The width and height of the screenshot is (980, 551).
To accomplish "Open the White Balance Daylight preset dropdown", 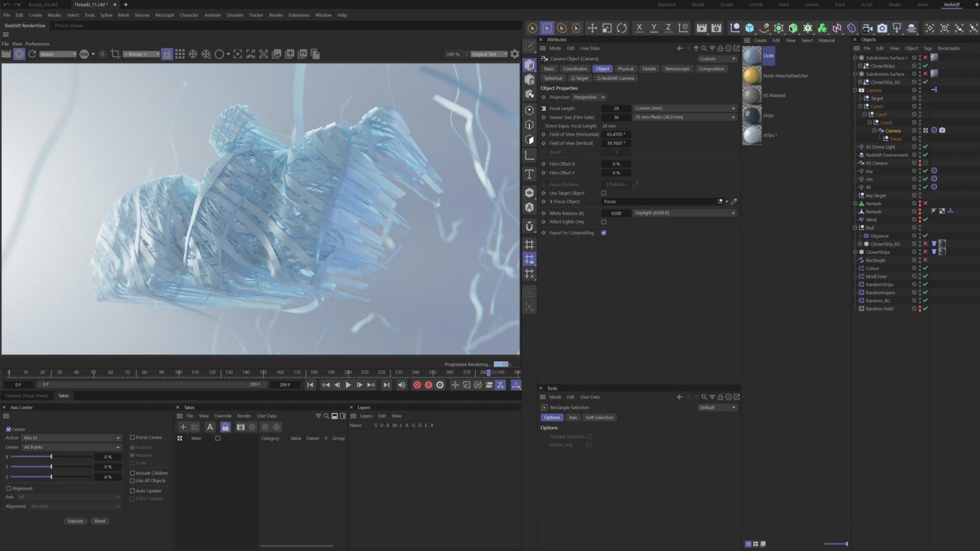I will 684,212.
